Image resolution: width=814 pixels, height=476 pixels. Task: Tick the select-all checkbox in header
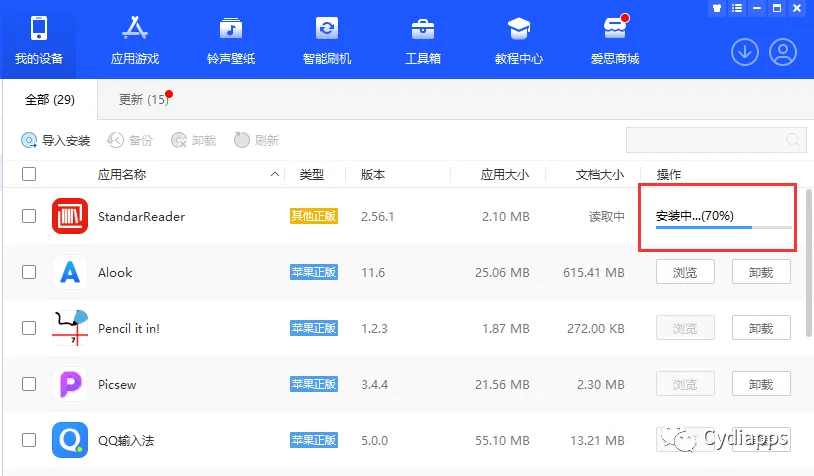[29, 174]
